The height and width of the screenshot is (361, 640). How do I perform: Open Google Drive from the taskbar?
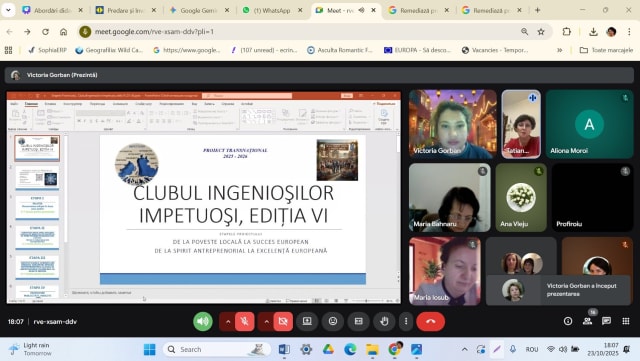328,350
